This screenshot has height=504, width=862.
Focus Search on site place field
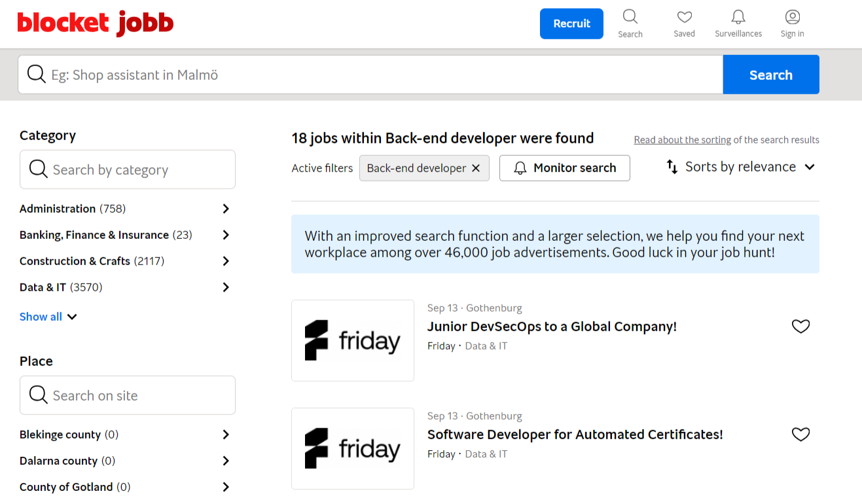128,395
